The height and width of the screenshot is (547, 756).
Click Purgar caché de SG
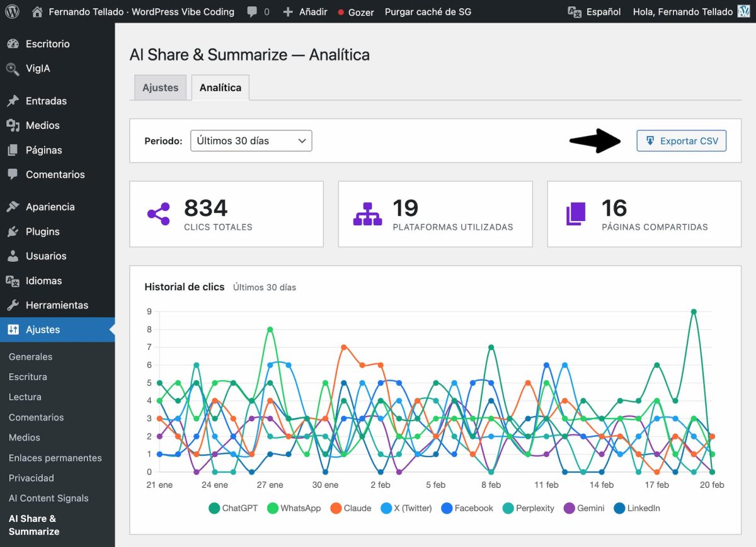click(428, 12)
